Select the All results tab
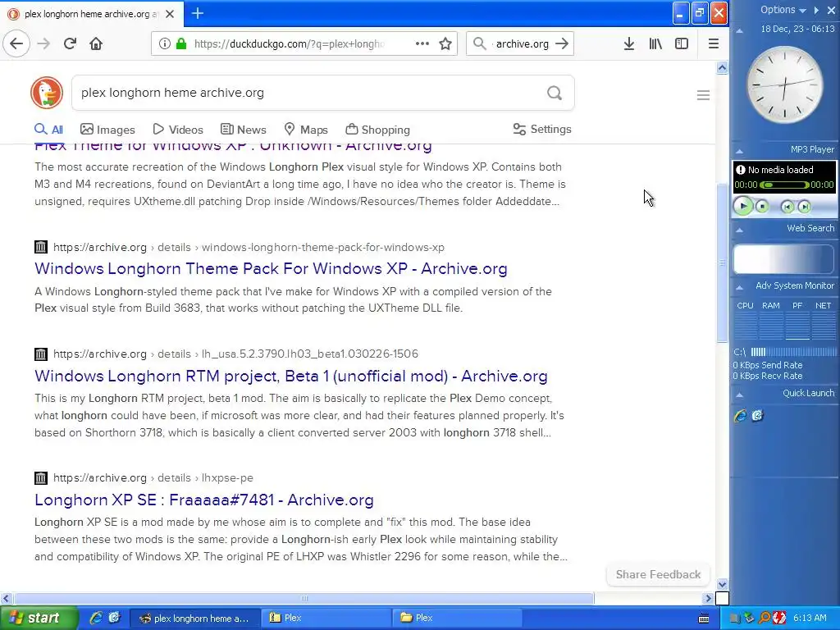Screen dimensions: 840x630 48,130
